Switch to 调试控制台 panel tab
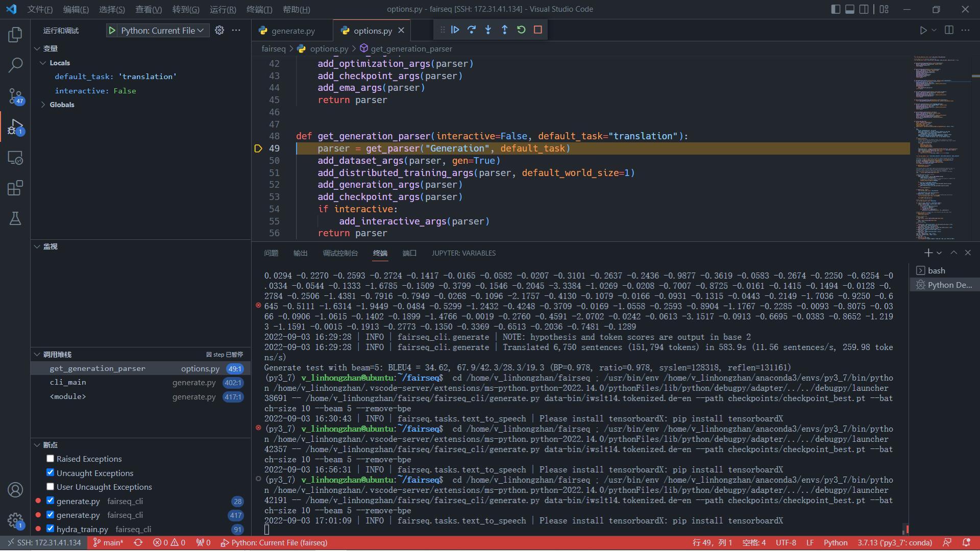Image resolution: width=980 pixels, height=551 pixels. (x=340, y=253)
